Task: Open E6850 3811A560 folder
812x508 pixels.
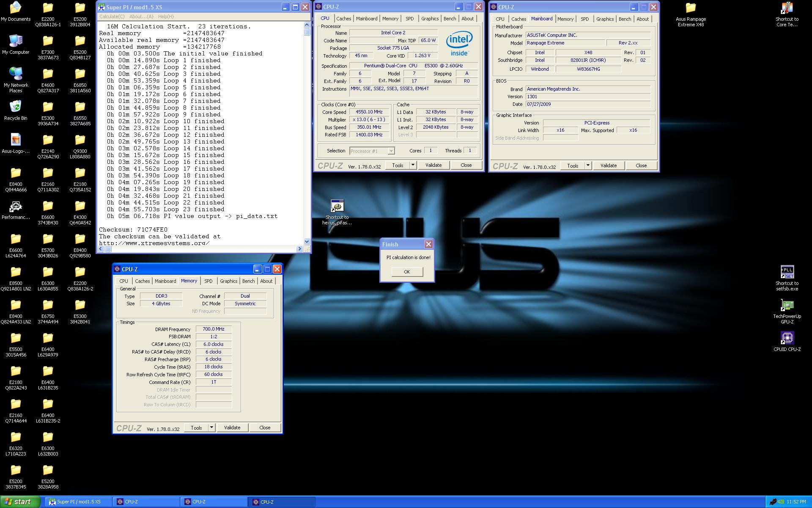Action: (80, 80)
